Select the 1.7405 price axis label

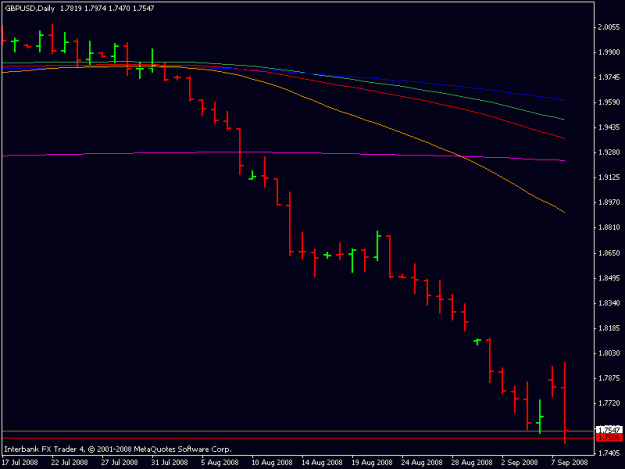[609, 453]
